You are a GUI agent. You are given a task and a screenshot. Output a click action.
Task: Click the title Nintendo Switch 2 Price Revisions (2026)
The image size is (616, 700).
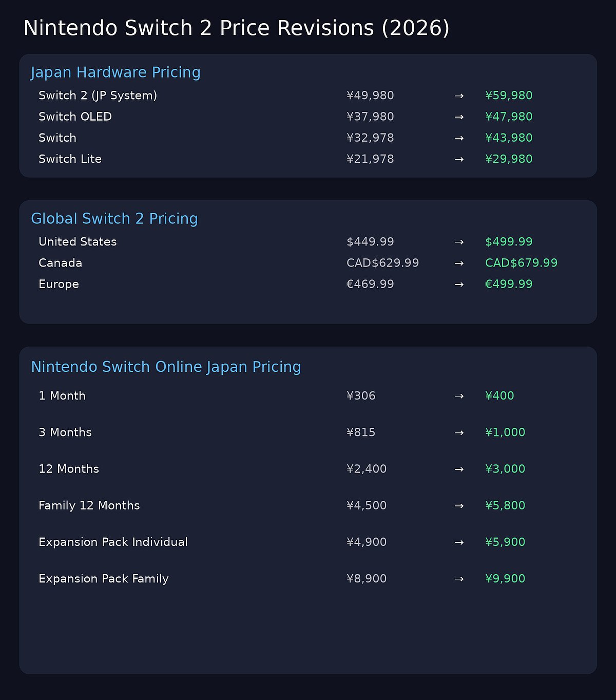tap(237, 28)
